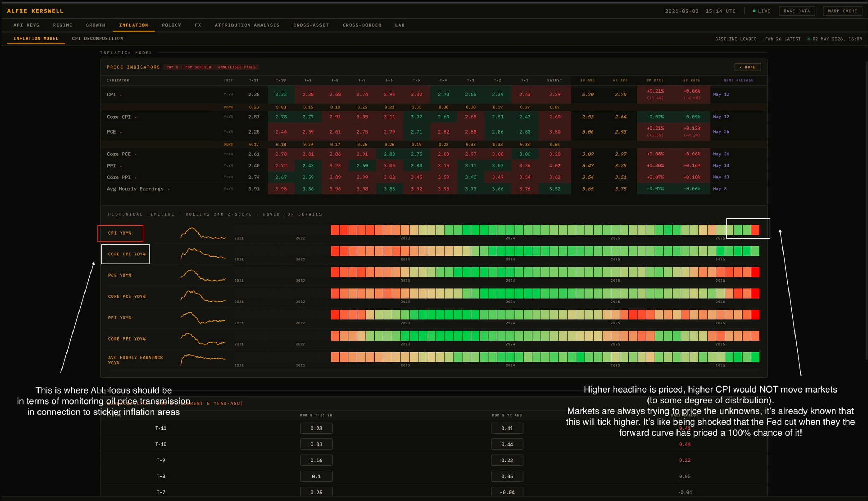Viewport: 868px width, 501px height.
Task: Click the T-10 MoM % year ago input
Action: pyautogui.click(x=507, y=444)
